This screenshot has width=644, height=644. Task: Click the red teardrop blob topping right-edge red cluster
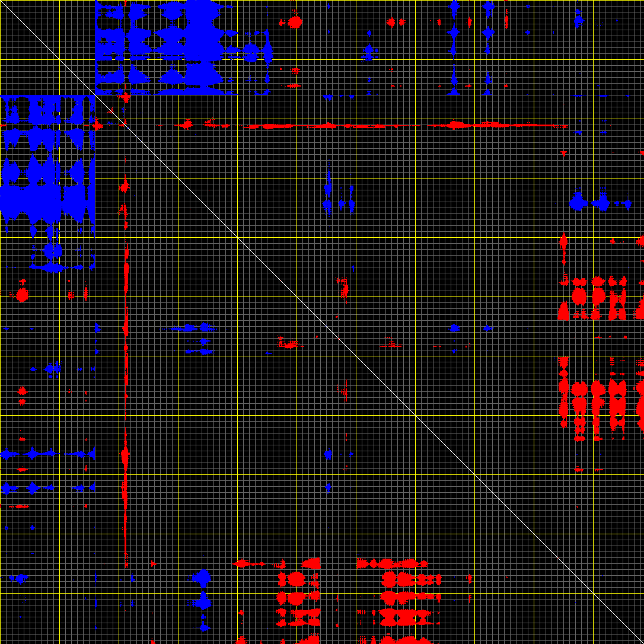click(x=563, y=241)
